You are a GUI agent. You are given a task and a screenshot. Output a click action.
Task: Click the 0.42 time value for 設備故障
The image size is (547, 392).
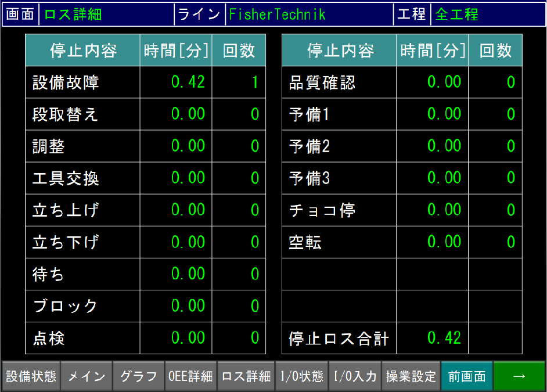[x=188, y=82]
